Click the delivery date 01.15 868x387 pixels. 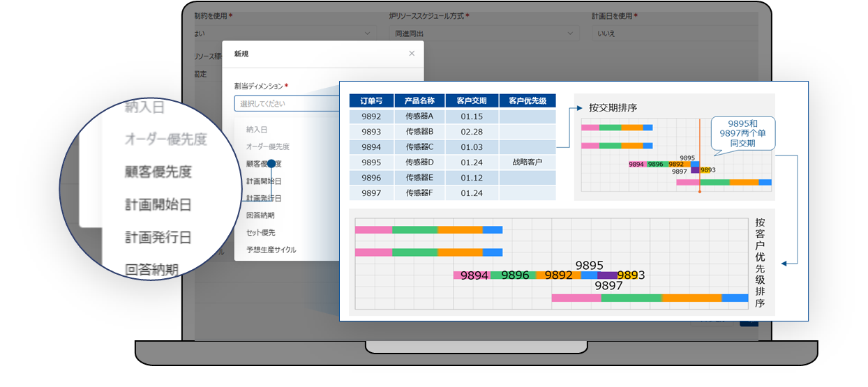(x=472, y=116)
